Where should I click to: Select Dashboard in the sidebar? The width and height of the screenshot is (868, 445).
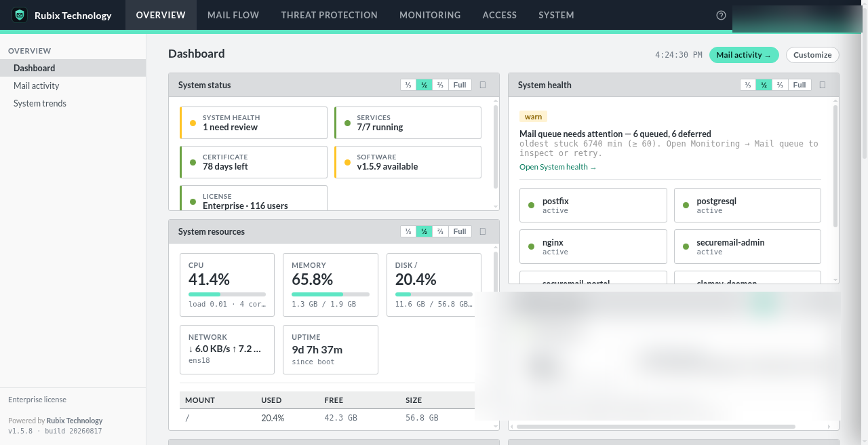73,68
